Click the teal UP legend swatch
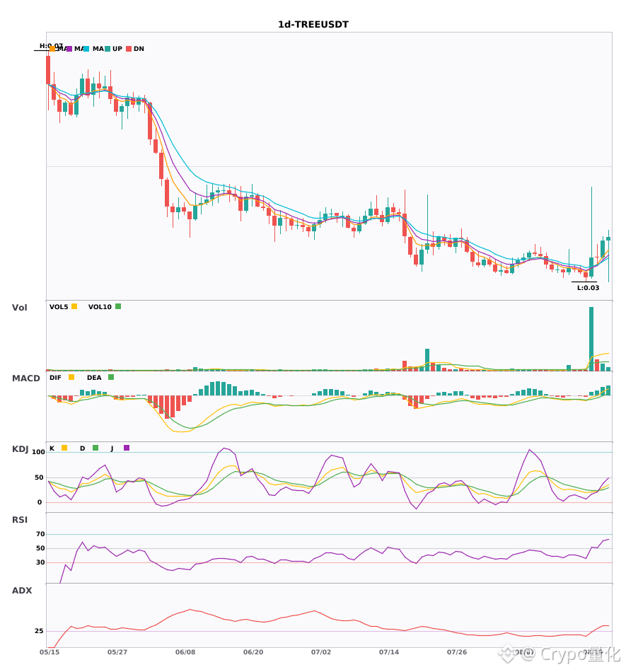 tap(108, 49)
